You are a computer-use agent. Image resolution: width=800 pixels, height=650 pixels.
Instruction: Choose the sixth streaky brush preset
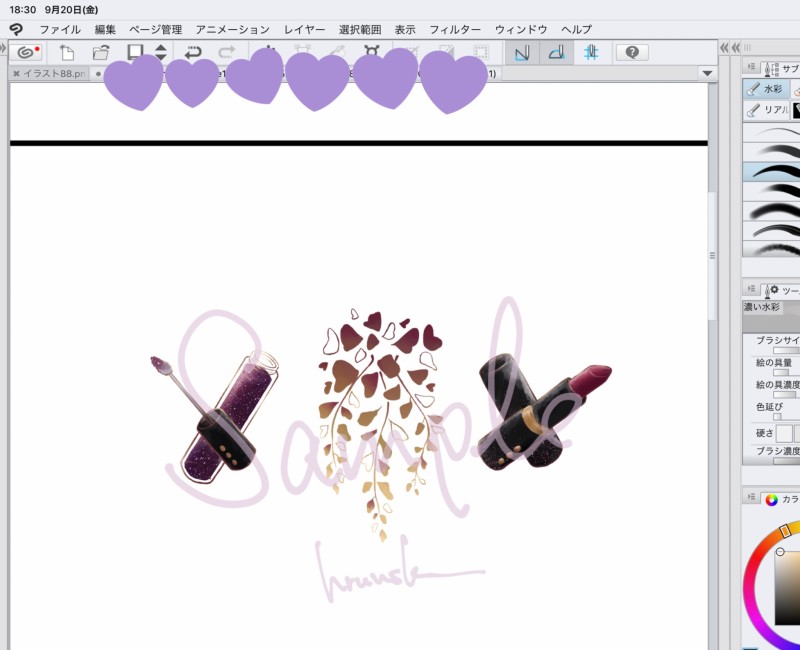(771, 230)
